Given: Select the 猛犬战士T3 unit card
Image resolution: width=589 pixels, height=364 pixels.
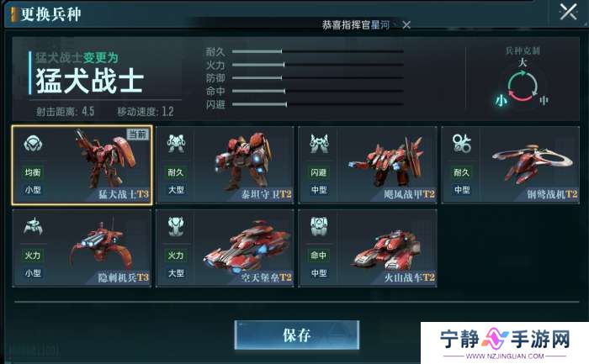Looking at the screenshot, I should pyautogui.click(x=82, y=166).
